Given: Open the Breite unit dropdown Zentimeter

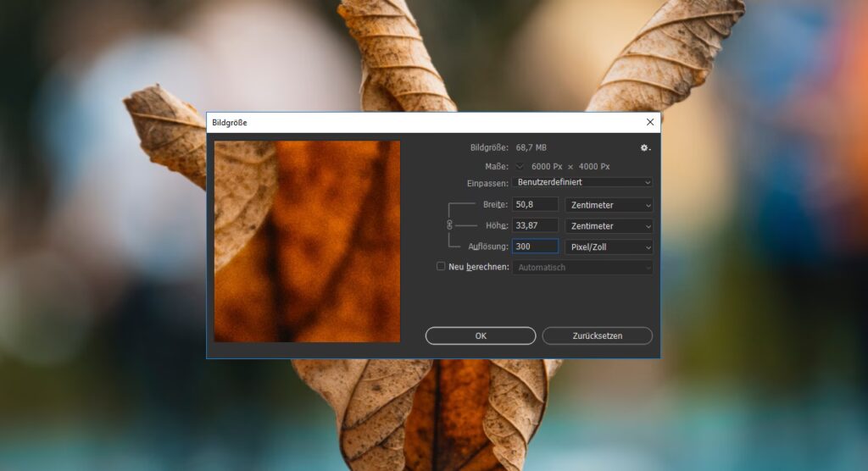Looking at the screenshot, I should (609, 204).
